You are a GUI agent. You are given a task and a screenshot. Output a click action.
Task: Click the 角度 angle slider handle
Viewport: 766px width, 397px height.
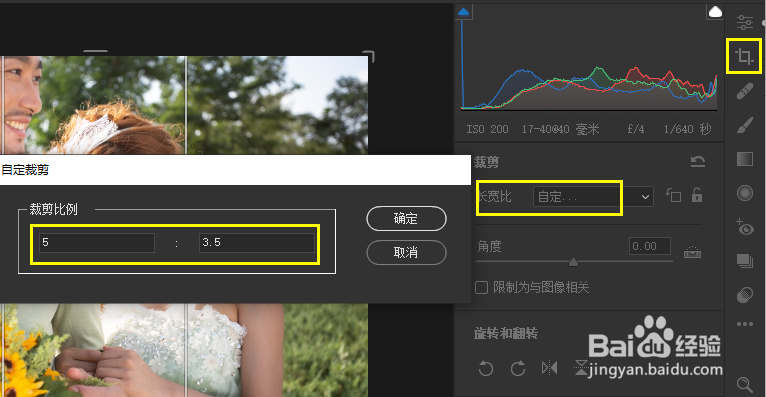click(x=574, y=262)
